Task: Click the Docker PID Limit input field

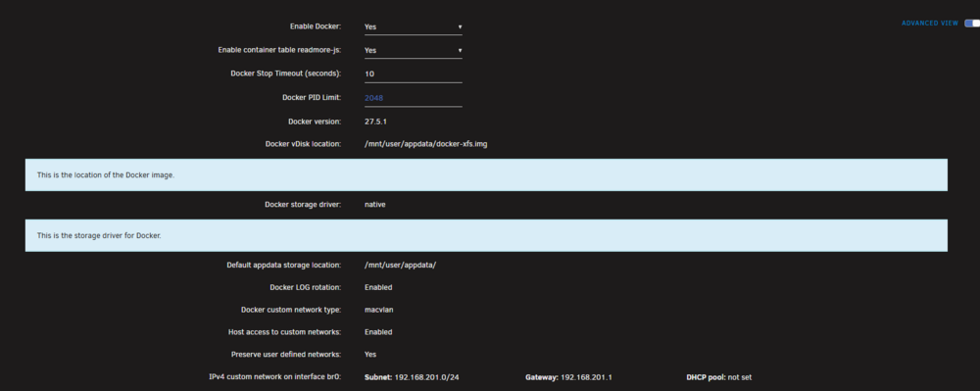Action: (414, 97)
